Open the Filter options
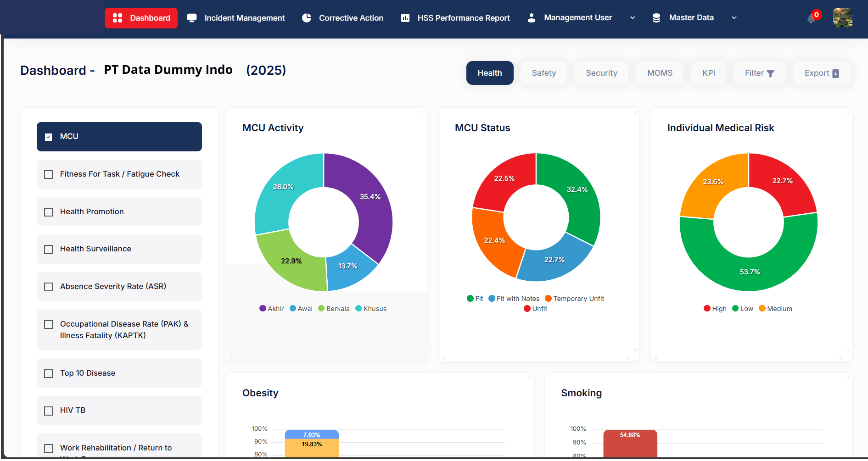868x461 pixels. (x=759, y=73)
